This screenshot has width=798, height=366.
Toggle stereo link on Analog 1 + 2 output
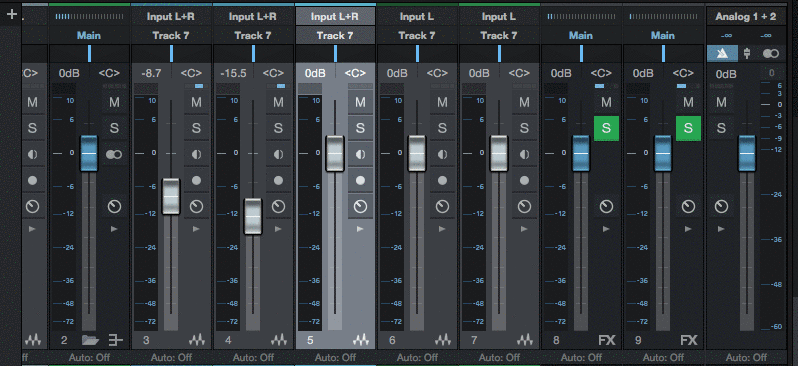click(x=771, y=54)
